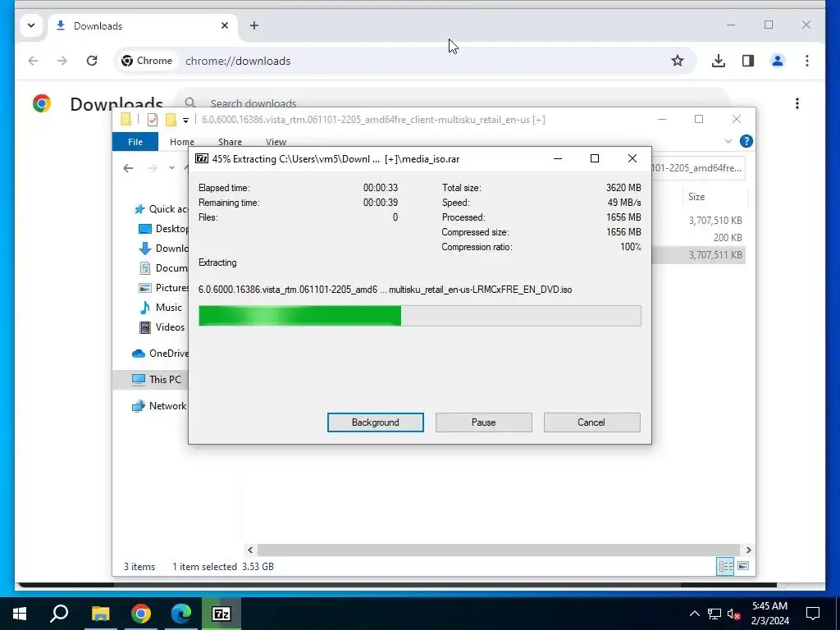Open Chrome downloads tray icon
This screenshot has width=840, height=630.
(x=719, y=61)
